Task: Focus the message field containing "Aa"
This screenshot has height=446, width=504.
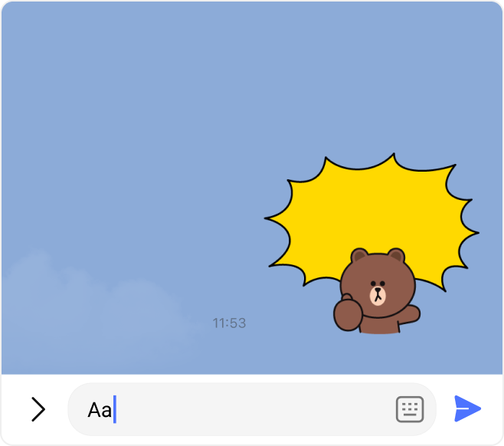Action: [252, 409]
